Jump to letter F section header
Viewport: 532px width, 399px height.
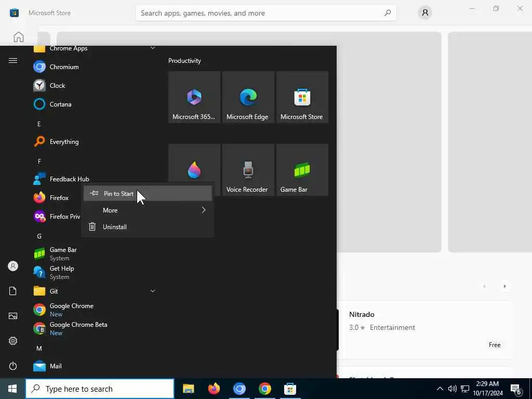[x=39, y=161]
